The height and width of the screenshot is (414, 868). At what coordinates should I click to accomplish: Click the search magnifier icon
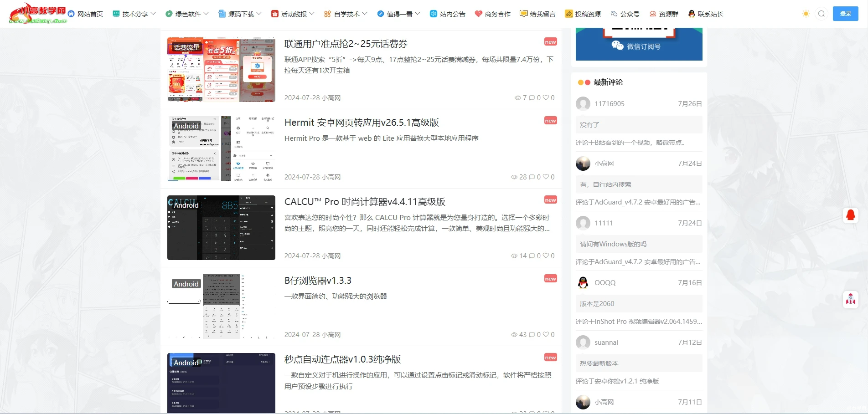(x=821, y=14)
